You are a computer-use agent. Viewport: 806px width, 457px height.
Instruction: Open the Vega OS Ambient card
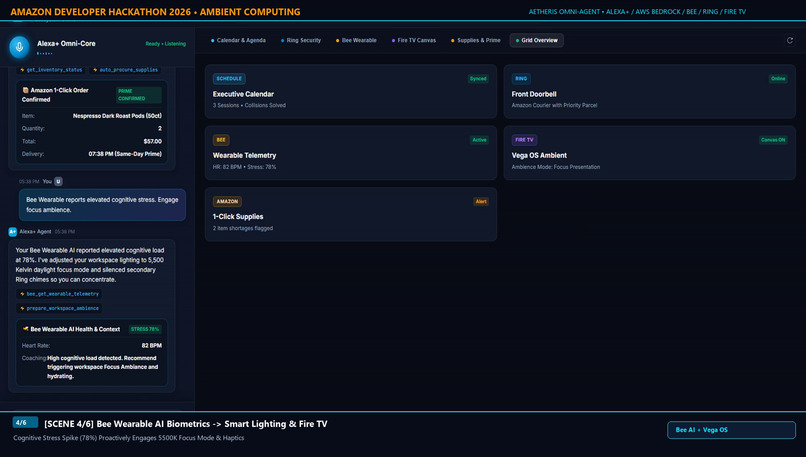pyautogui.click(x=649, y=153)
